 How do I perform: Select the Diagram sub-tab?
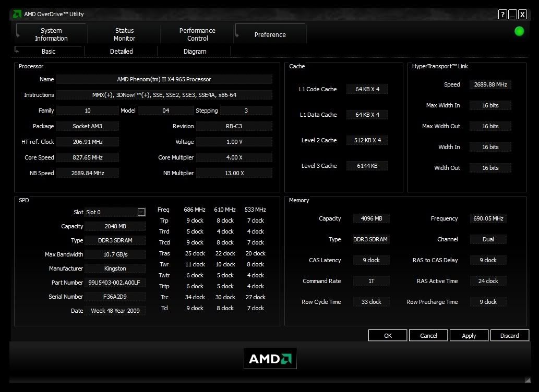coord(195,51)
